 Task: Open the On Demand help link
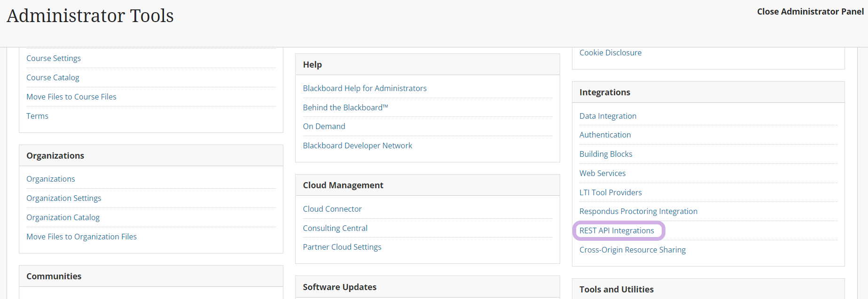coord(324,126)
